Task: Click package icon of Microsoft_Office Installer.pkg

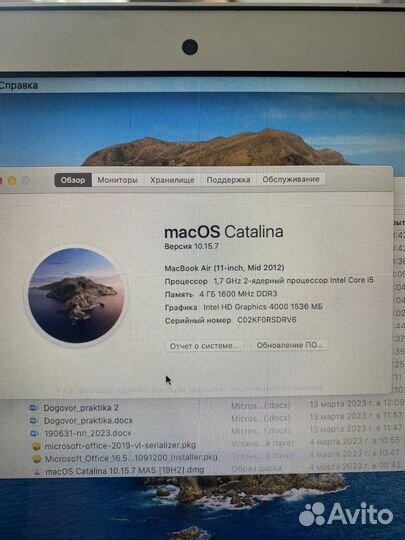Action: pos(37,459)
